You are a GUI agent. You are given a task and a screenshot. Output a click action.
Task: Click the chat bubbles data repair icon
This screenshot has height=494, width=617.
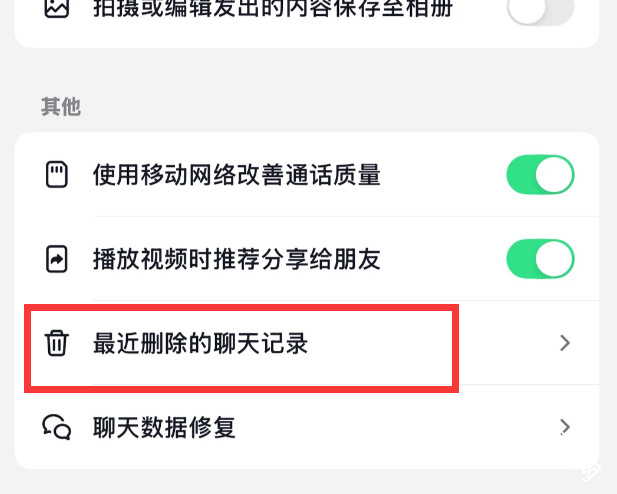[57, 428]
